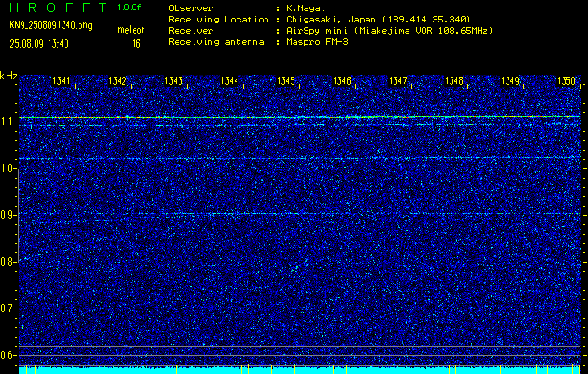Click the version number 1.00f
This screenshot has width=588, height=374.
pos(129,7)
